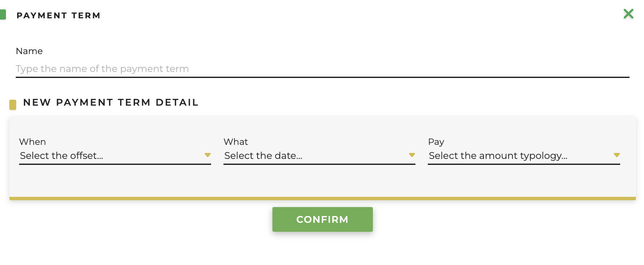Screen dimensions: 644x265
Task: Click the yellow square beside the detail heading
Action: click(x=13, y=104)
